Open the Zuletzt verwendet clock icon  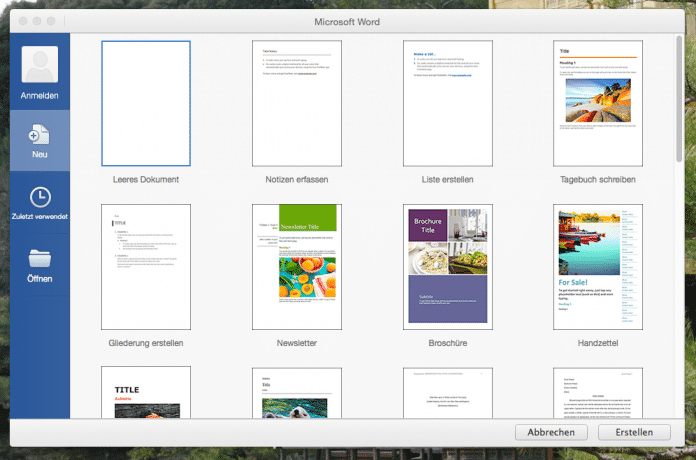pos(39,197)
